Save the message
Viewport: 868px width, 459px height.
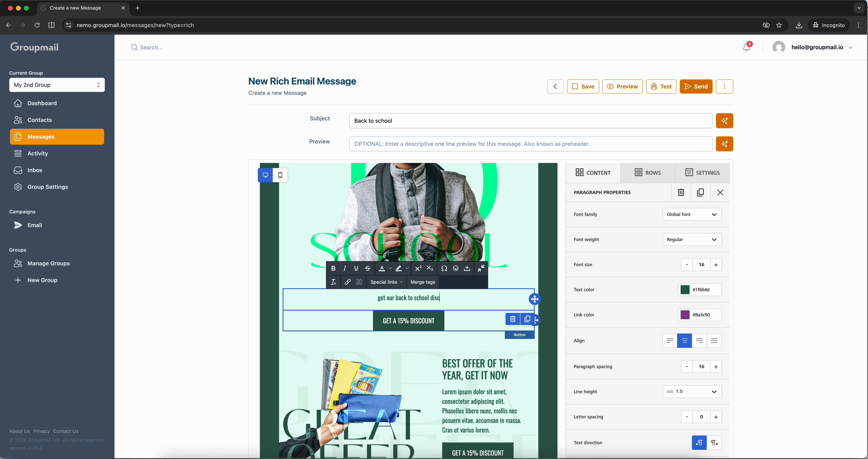tap(583, 87)
